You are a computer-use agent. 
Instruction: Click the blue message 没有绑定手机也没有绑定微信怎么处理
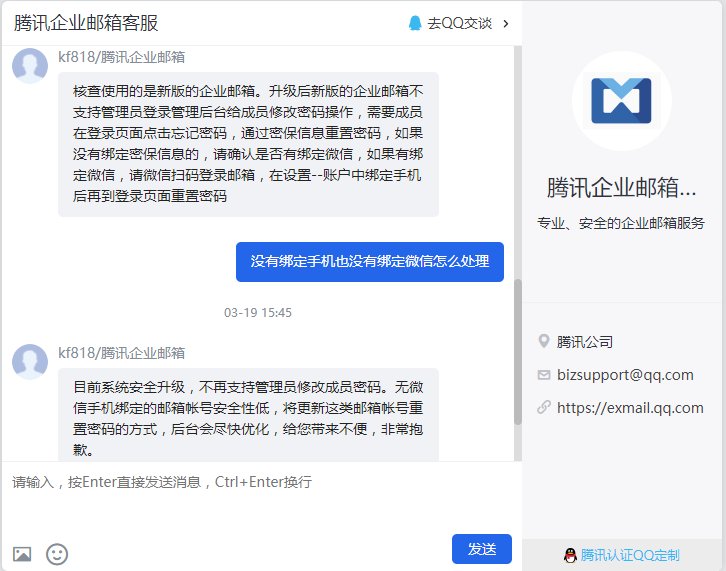click(x=369, y=262)
